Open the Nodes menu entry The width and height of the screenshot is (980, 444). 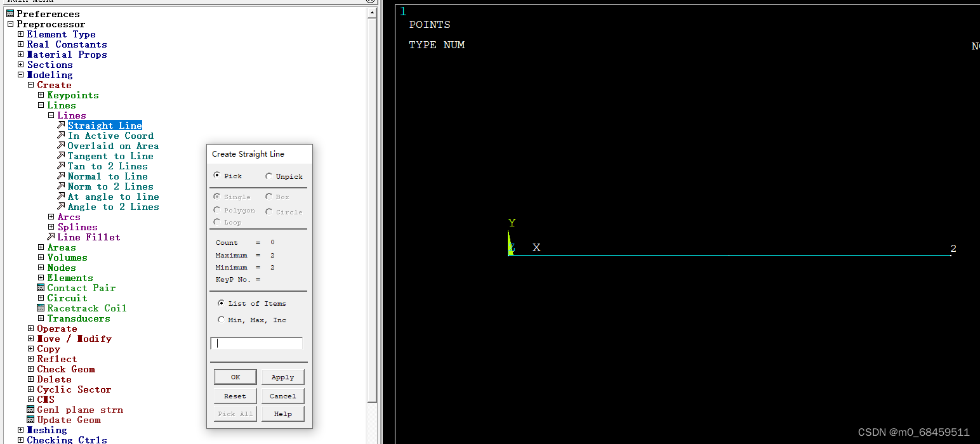[x=62, y=268]
